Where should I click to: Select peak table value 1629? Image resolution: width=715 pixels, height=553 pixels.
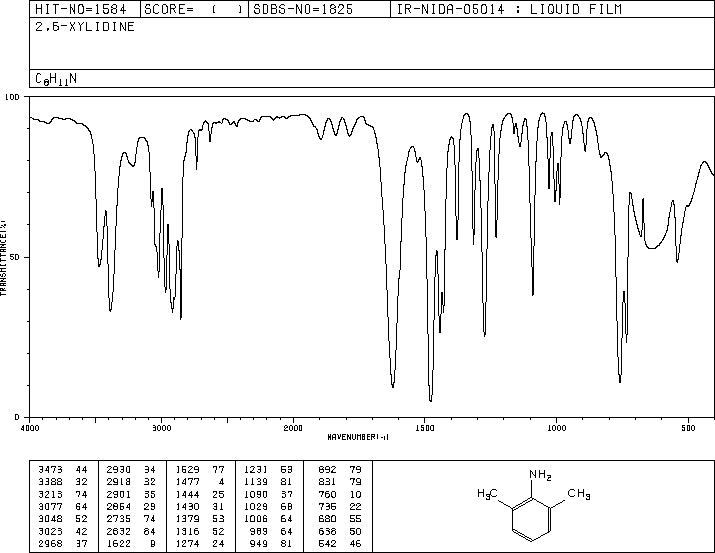pyautogui.click(x=187, y=470)
